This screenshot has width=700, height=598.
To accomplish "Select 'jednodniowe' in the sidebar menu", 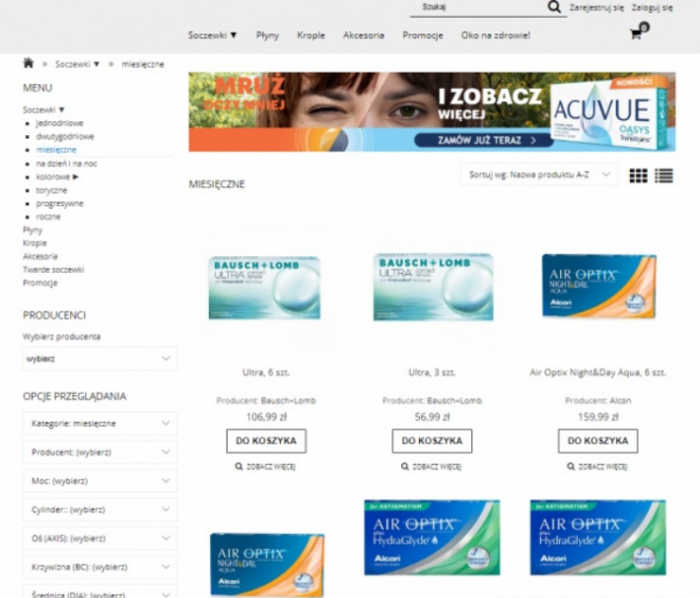I will click(59, 123).
